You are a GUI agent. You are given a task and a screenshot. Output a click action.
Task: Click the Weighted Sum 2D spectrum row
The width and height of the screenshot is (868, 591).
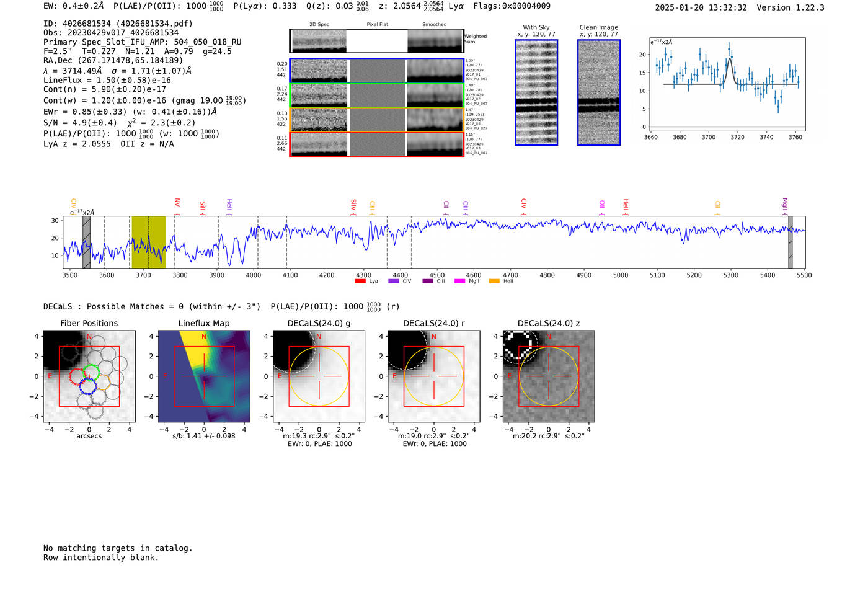coord(376,41)
